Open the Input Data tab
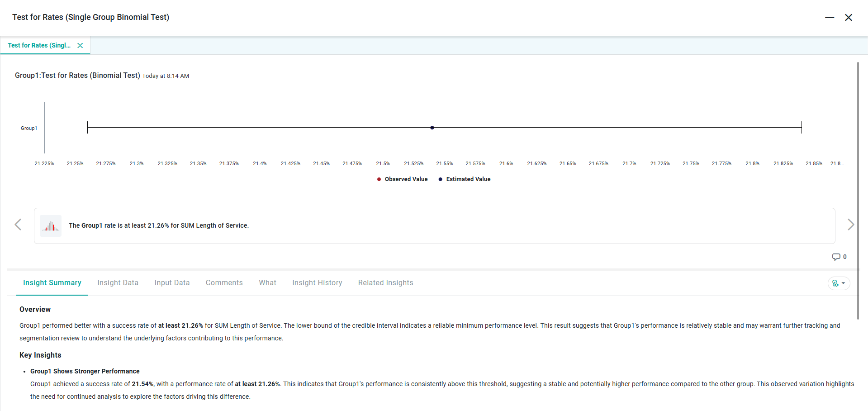 172,282
